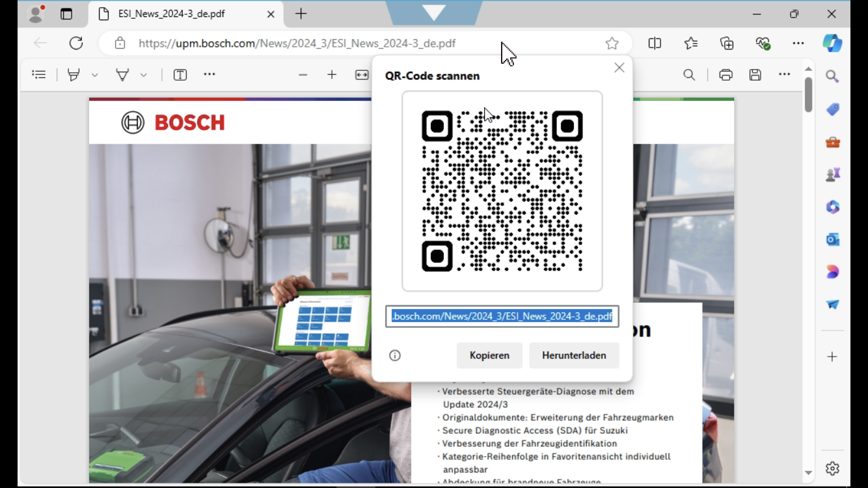The width and height of the screenshot is (868, 488).
Task: Select the PDF highlight tool
Action: [74, 75]
